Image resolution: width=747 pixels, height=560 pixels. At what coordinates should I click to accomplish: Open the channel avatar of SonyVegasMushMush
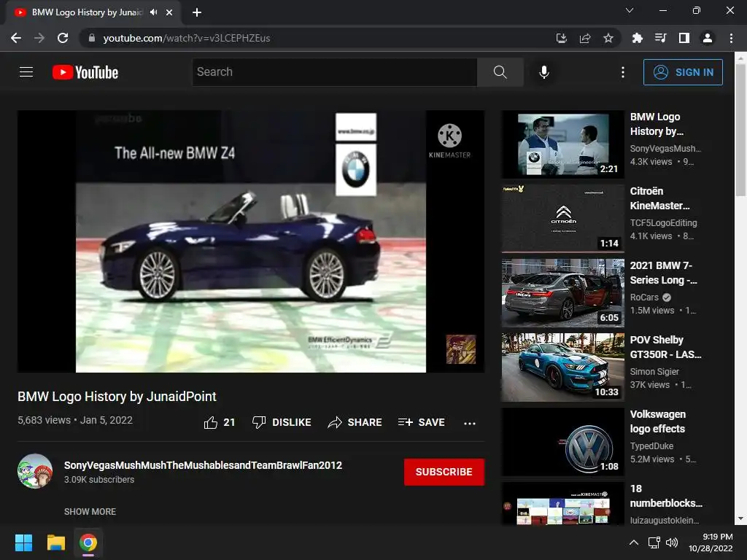pyautogui.click(x=35, y=471)
